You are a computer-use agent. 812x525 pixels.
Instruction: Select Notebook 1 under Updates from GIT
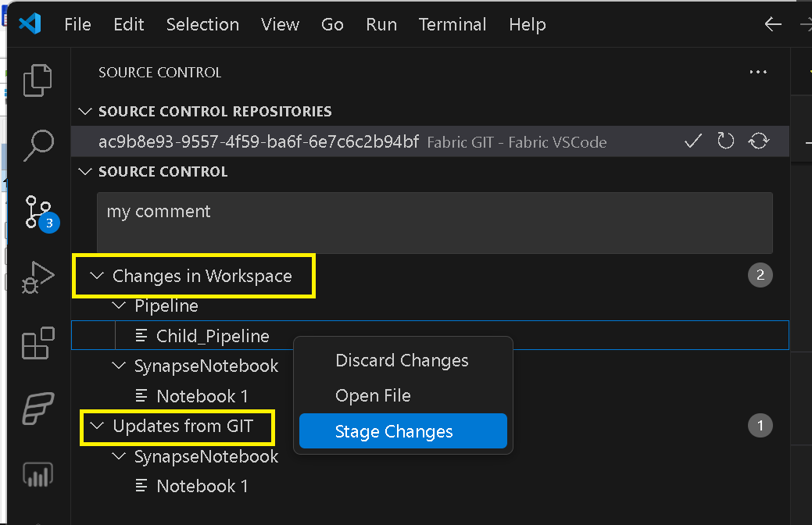pyautogui.click(x=202, y=486)
